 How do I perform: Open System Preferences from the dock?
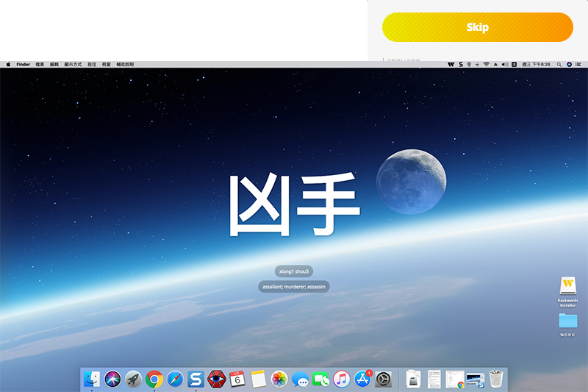click(x=383, y=379)
